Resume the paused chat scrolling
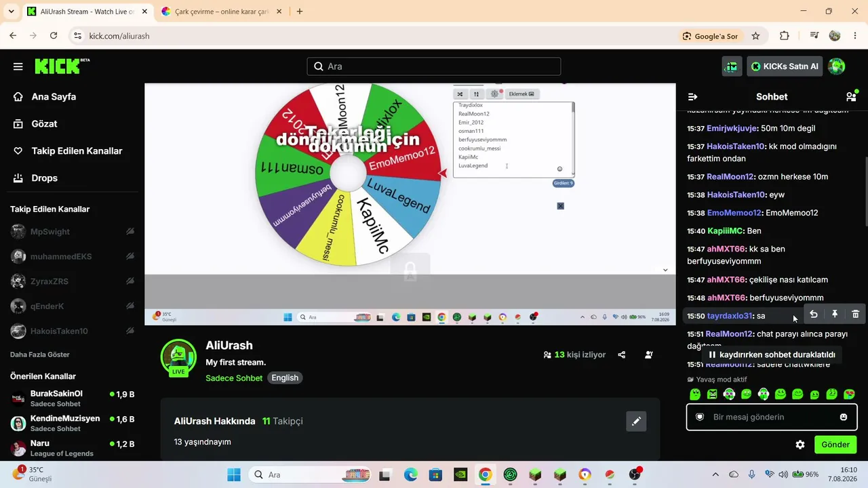 click(x=772, y=354)
